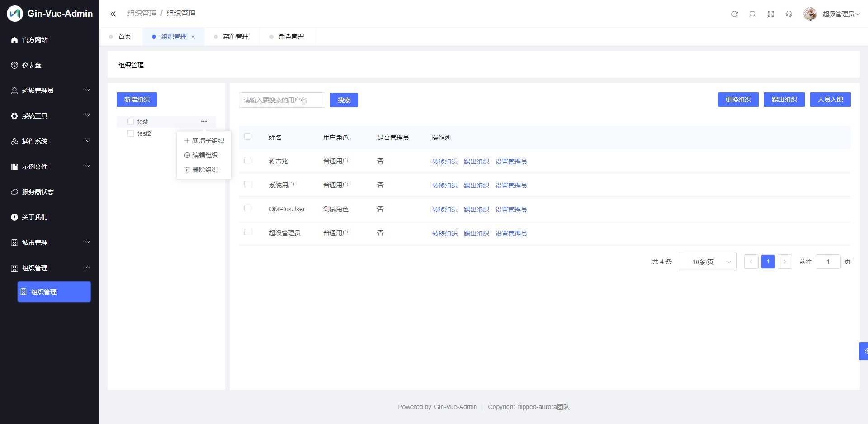Click the plugin icon beside 插件系统
The image size is (868, 424).
(x=14, y=141)
